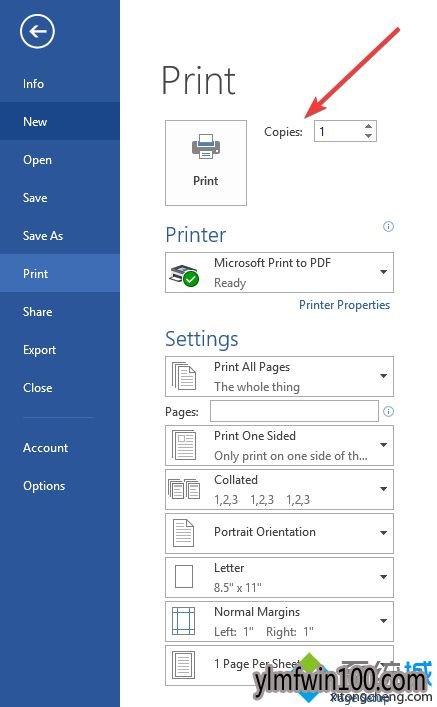The width and height of the screenshot is (437, 707).
Task: Open the Printer Properties link
Action: (345, 305)
